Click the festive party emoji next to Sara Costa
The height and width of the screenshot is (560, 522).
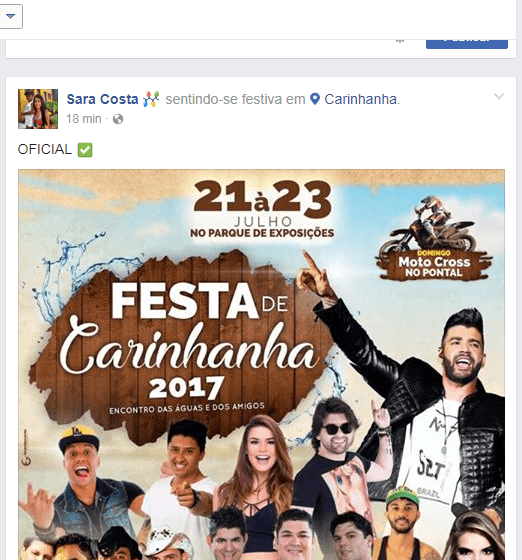point(151,99)
